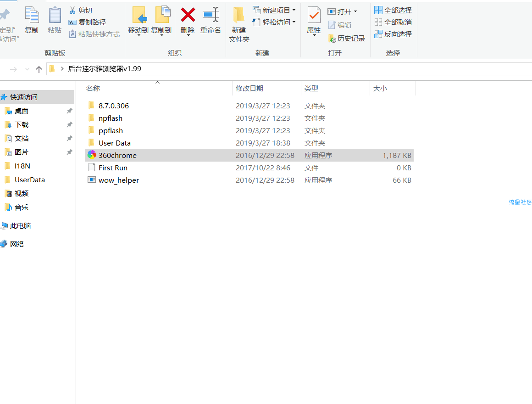
Task: Click Select All (全部选择)
Action: click(393, 11)
